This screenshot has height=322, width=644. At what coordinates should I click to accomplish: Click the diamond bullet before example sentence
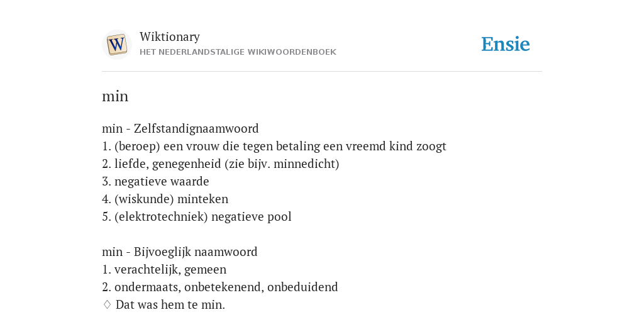click(107, 305)
